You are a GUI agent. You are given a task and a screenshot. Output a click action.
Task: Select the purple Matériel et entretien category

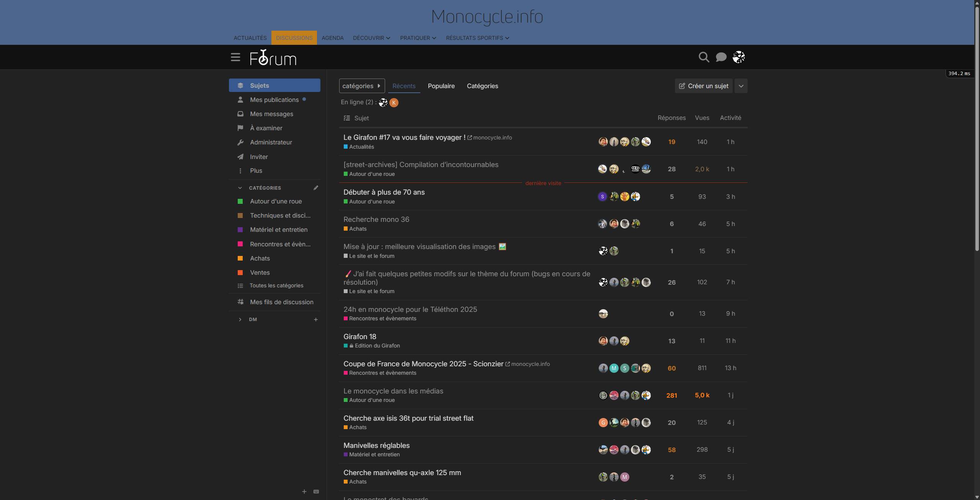point(278,230)
